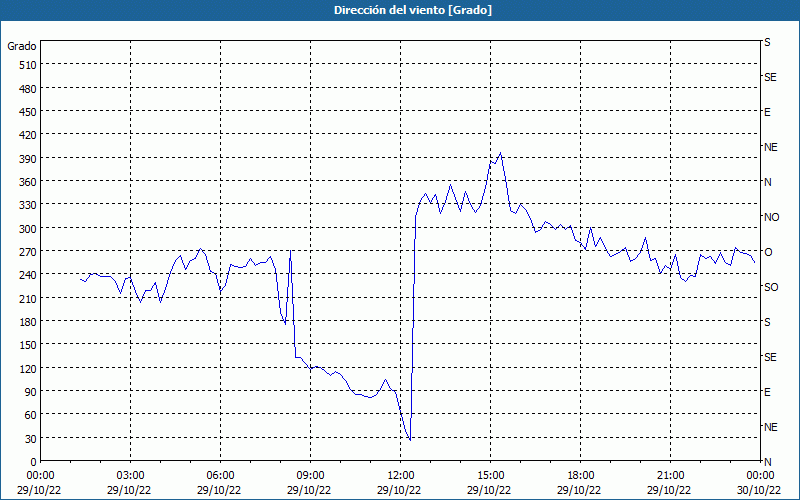Click the 'O' compass label at 270
Screen dimensions: 800x500
pos(767,253)
